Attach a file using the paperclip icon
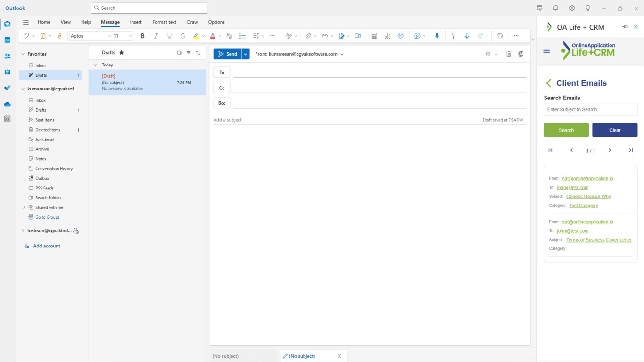The image size is (644, 362). point(308,36)
